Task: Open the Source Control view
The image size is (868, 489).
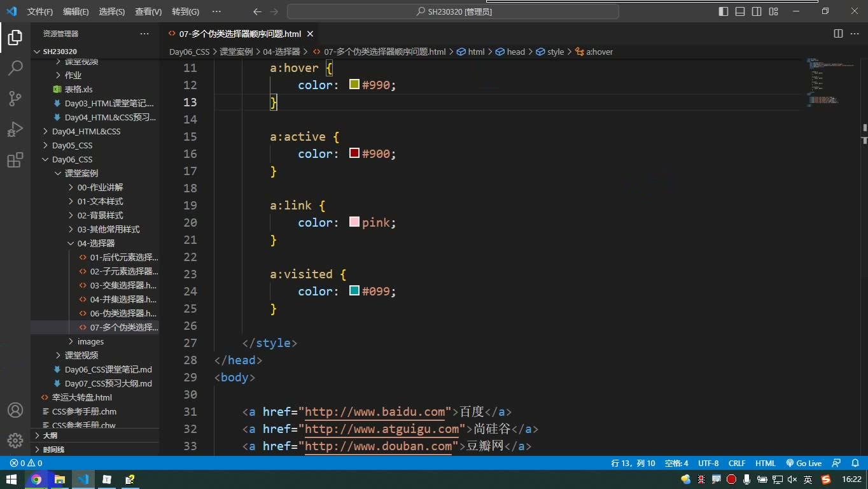Action: pyautogui.click(x=15, y=99)
